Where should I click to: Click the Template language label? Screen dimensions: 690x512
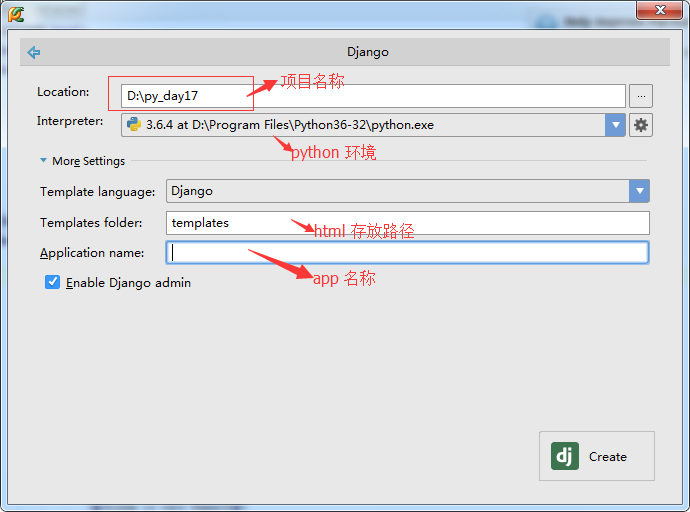coord(97,192)
